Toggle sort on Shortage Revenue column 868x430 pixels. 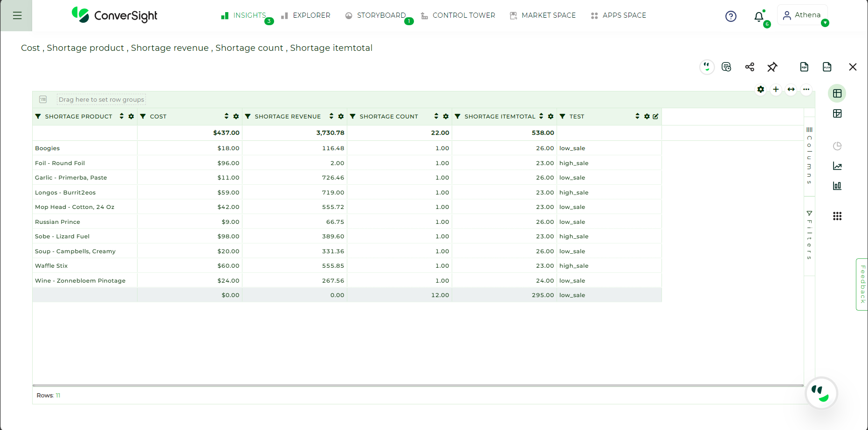(x=331, y=116)
